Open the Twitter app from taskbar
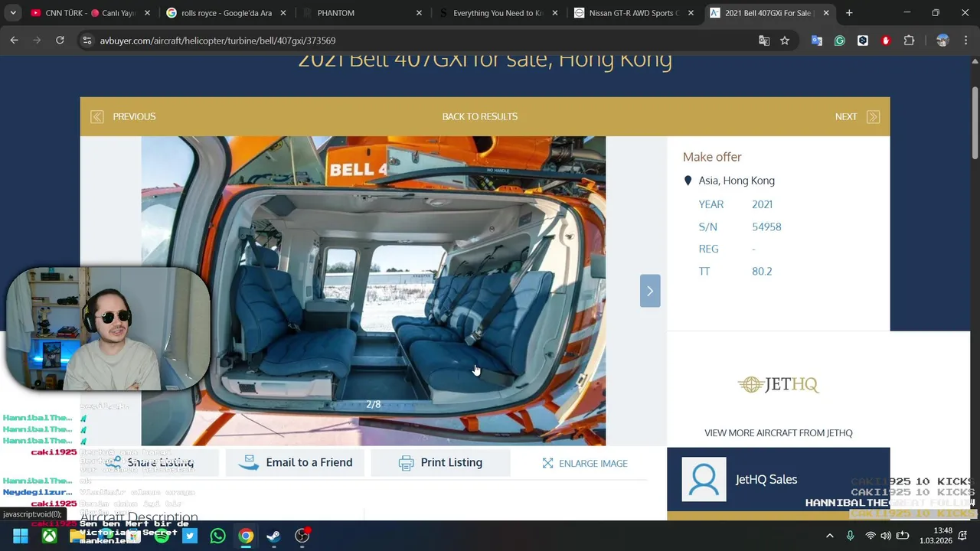The image size is (980, 551). click(x=190, y=536)
